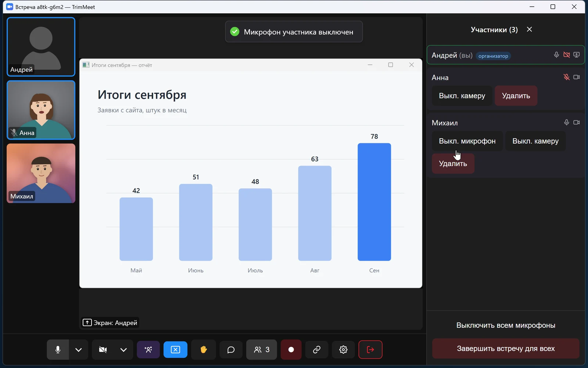Open the chat bubble icon
The width and height of the screenshot is (588, 368).
(231, 350)
